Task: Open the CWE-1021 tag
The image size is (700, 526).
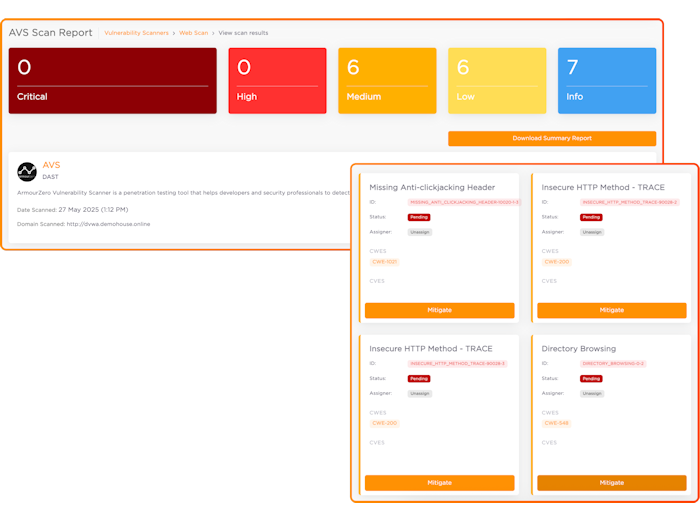Action: tap(384, 262)
